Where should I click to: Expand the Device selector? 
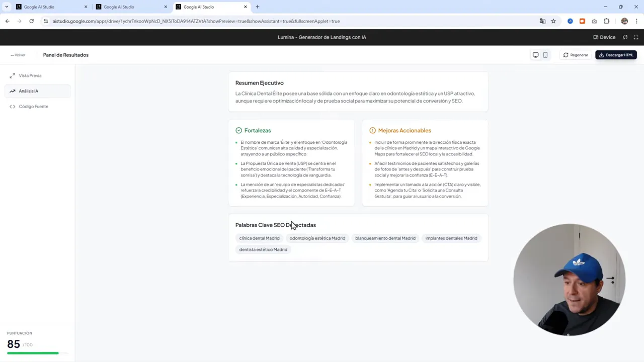click(x=604, y=37)
